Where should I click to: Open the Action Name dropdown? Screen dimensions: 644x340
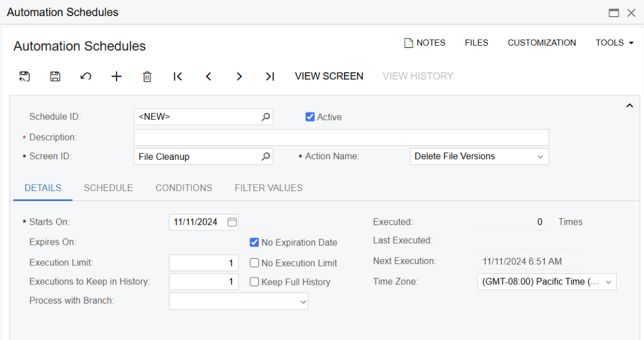(x=540, y=157)
